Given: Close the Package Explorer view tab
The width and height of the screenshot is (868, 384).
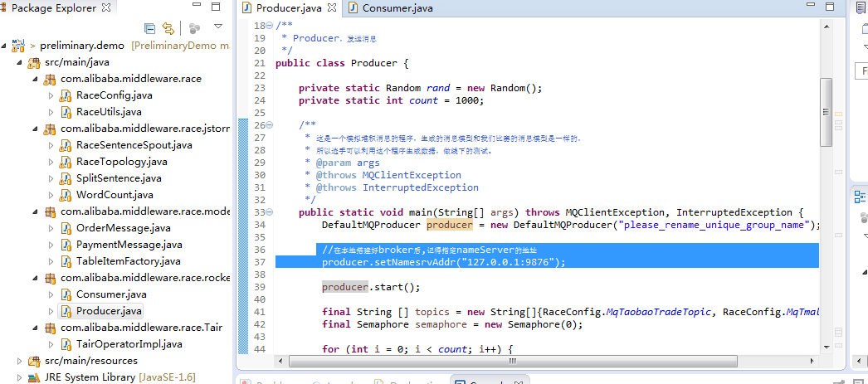Looking at the screenshot, I should 107,7.
